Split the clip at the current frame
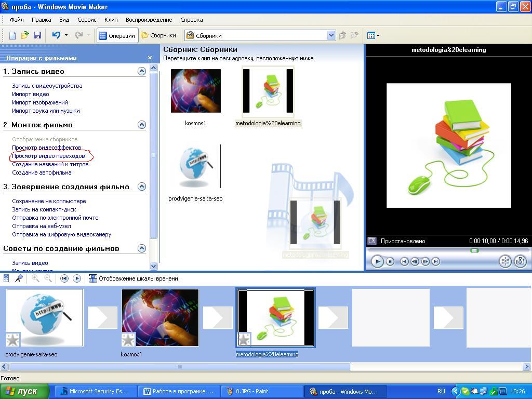The height and width of the screenshot is (399, 532). click(x=505, y=262)
